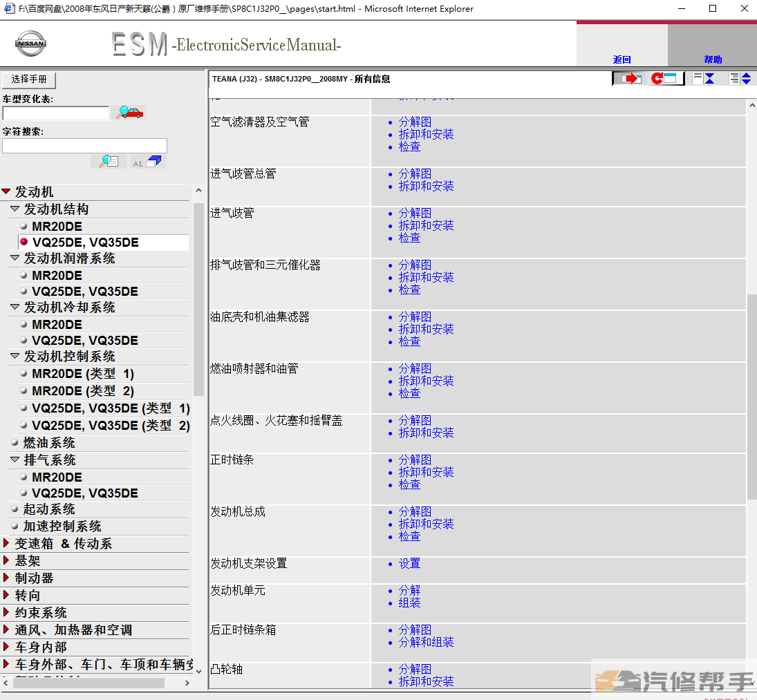Expand the 约束系统 section
Screen dimensions: 757x700
coord(6,613)
